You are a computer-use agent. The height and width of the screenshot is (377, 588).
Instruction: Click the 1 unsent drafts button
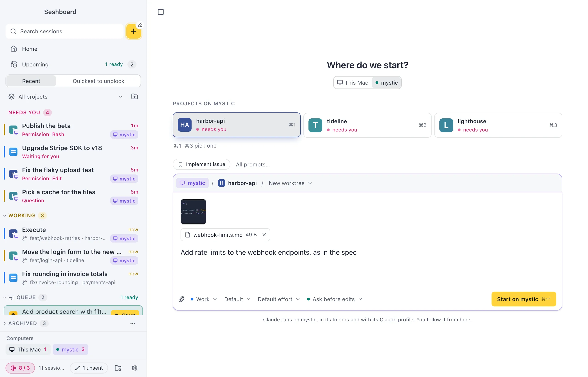coord(89,368)
